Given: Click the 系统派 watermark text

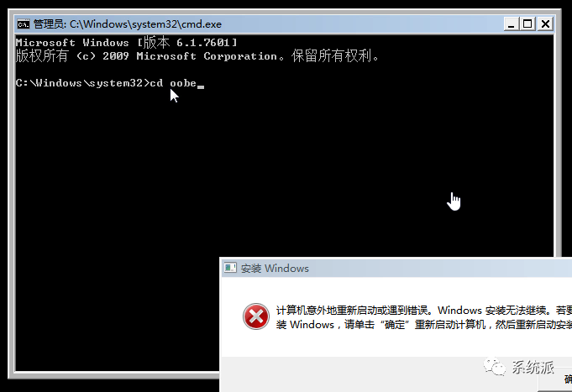Looking at the screenshot, I should point(533,367).
